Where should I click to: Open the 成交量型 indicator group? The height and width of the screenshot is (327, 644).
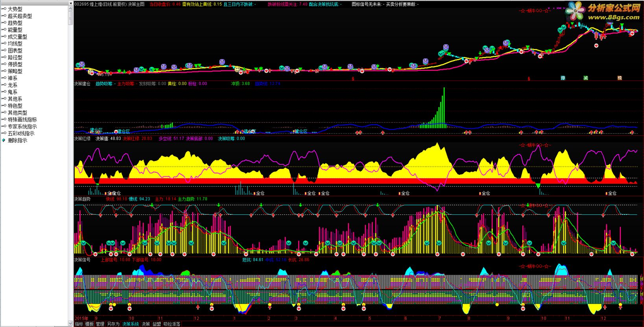[17, 37]
